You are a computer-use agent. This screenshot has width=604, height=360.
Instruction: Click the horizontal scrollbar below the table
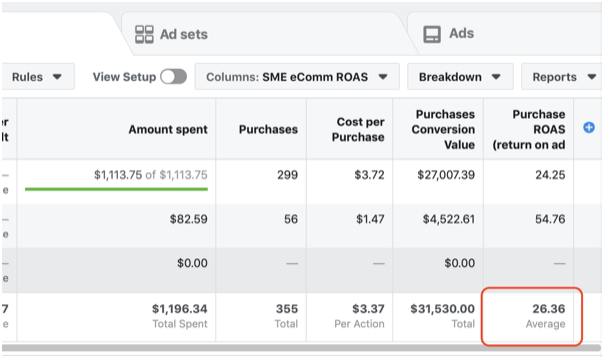[301, 348]
